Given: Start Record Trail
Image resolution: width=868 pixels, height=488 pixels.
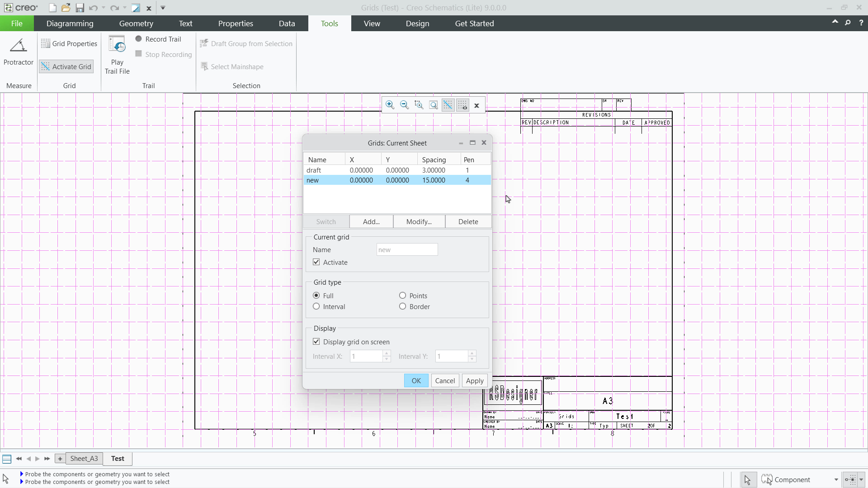Looking at the screenshot, I should pos(158,39).
